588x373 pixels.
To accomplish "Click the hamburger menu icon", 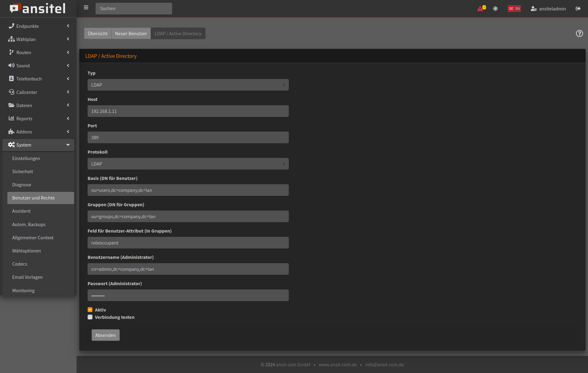I will click(86, 8).
